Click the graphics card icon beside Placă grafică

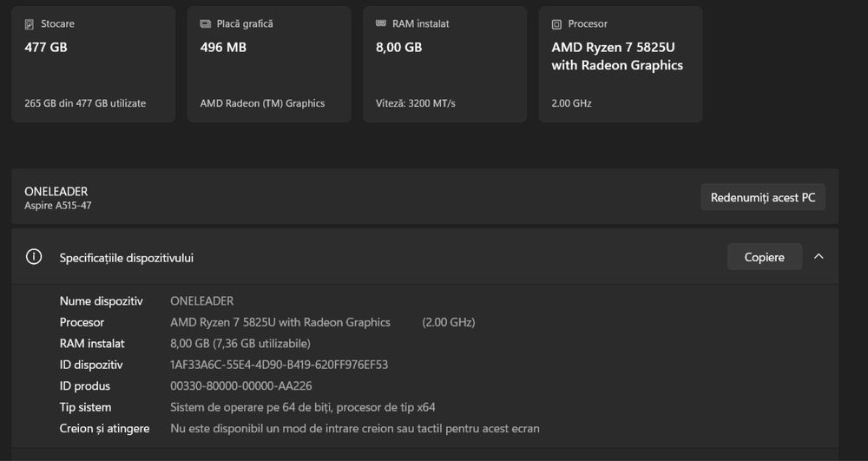206,24
